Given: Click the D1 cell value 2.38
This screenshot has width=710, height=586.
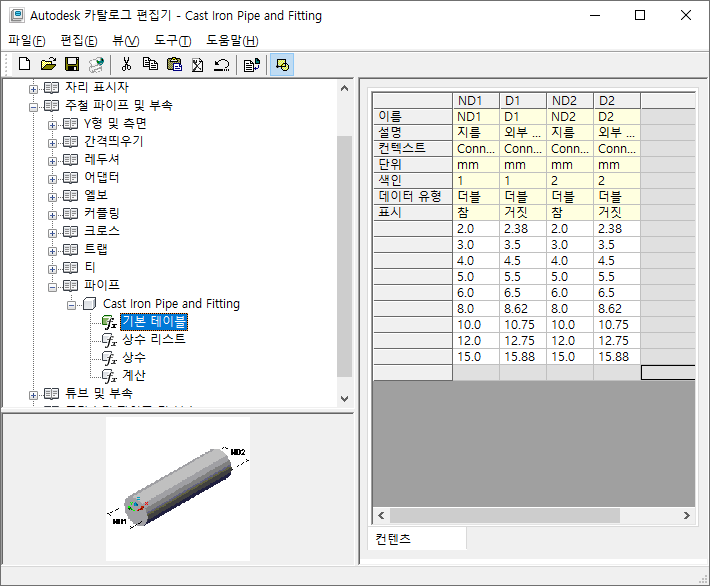Looking at the screenshot, I should [x=523, y=229].
